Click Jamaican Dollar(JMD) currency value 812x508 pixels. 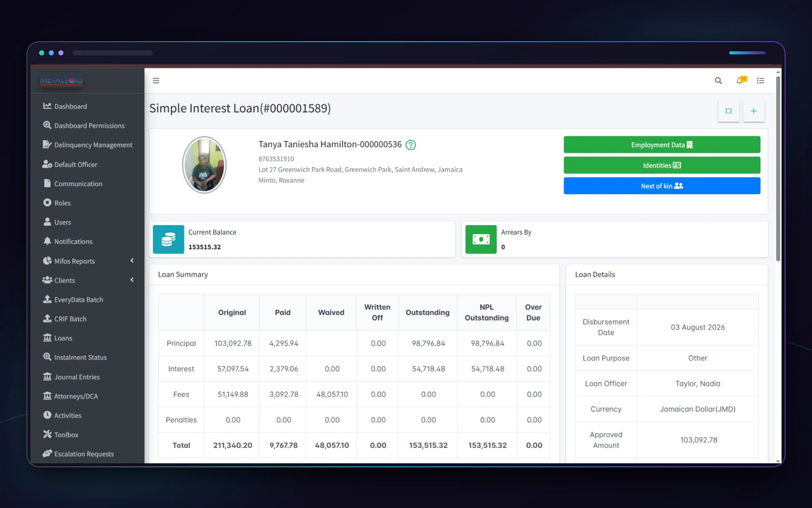(x=697, y=409)
